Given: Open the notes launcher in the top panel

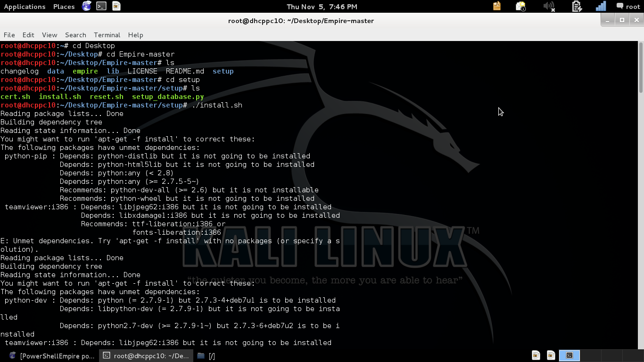Looking at the screenshot, I should (116, 6).
